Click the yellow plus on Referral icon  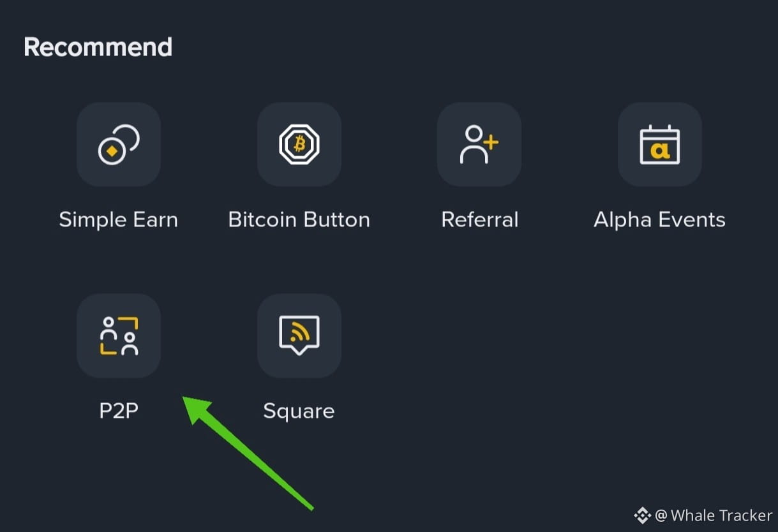tap(490, 141)
